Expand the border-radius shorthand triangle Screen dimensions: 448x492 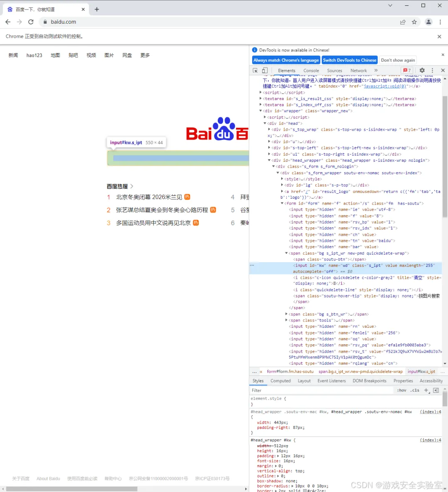[x=292, y=486]
